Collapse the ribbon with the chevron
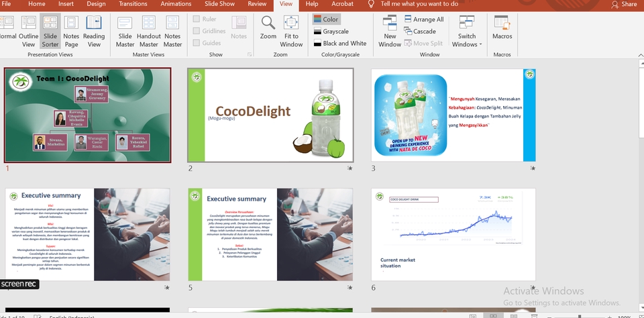 (640, 55)
